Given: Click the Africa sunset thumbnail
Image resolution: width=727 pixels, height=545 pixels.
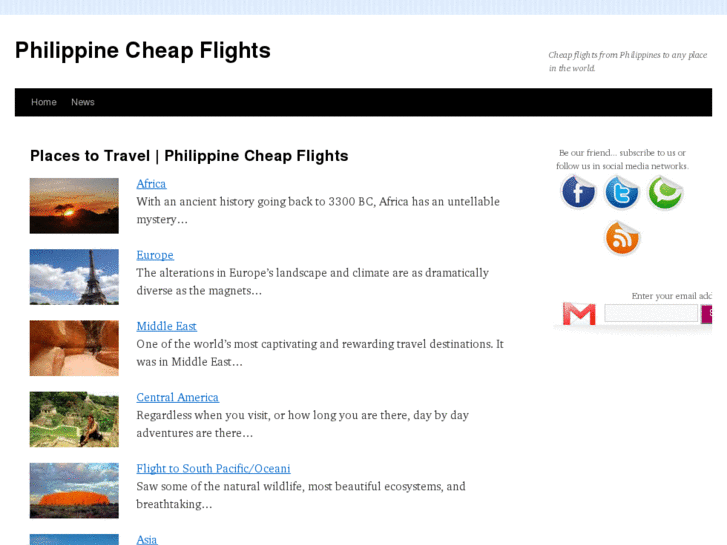Looking at the screenshot, I should coord(74,206).
